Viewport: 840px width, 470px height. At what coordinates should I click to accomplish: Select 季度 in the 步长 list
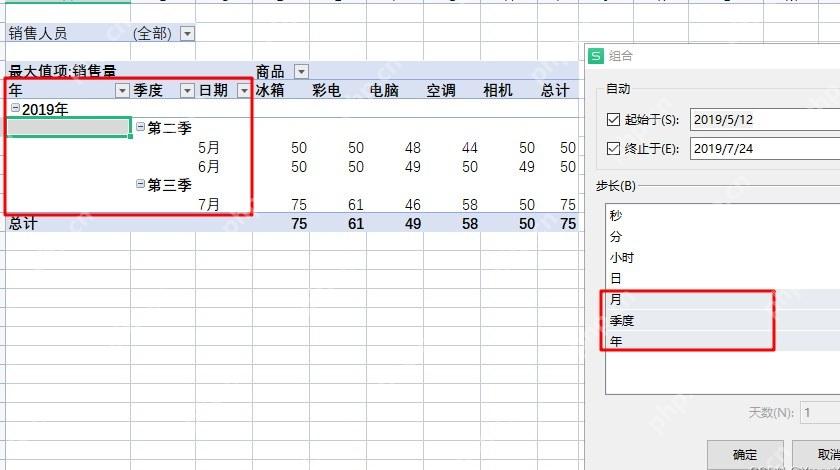click(723, 320)
